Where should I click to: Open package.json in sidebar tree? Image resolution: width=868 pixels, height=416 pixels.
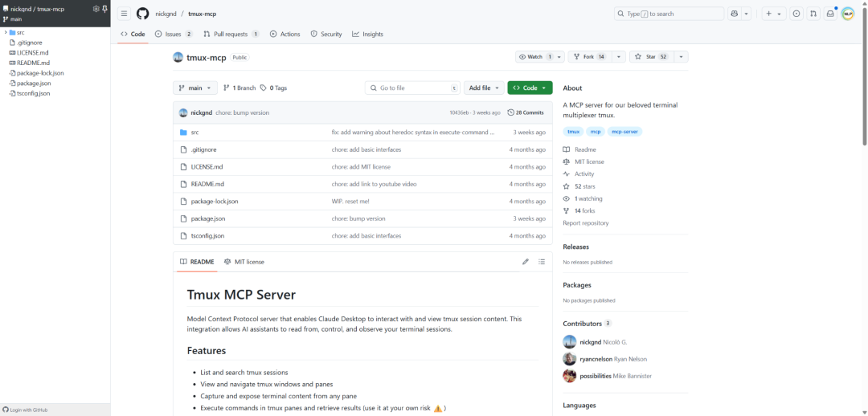tap(34, 83)
